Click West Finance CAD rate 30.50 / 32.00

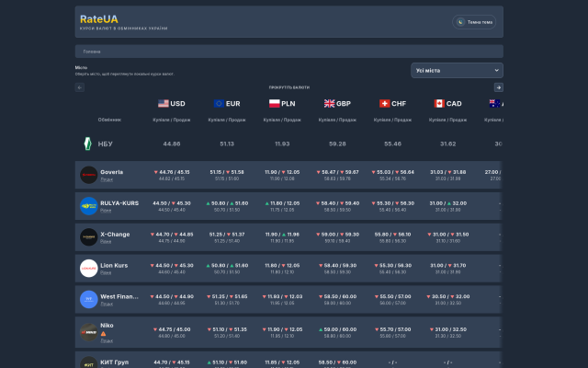tap(448, 297)
